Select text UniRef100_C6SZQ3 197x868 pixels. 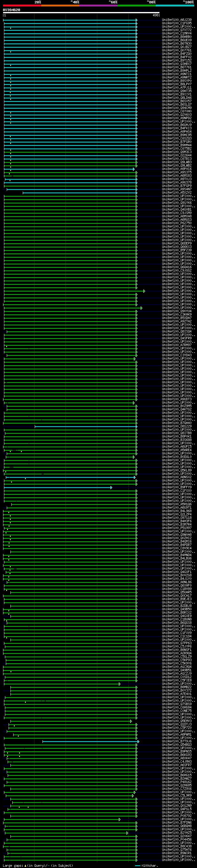pyautogui.click(x=177, y=138)
